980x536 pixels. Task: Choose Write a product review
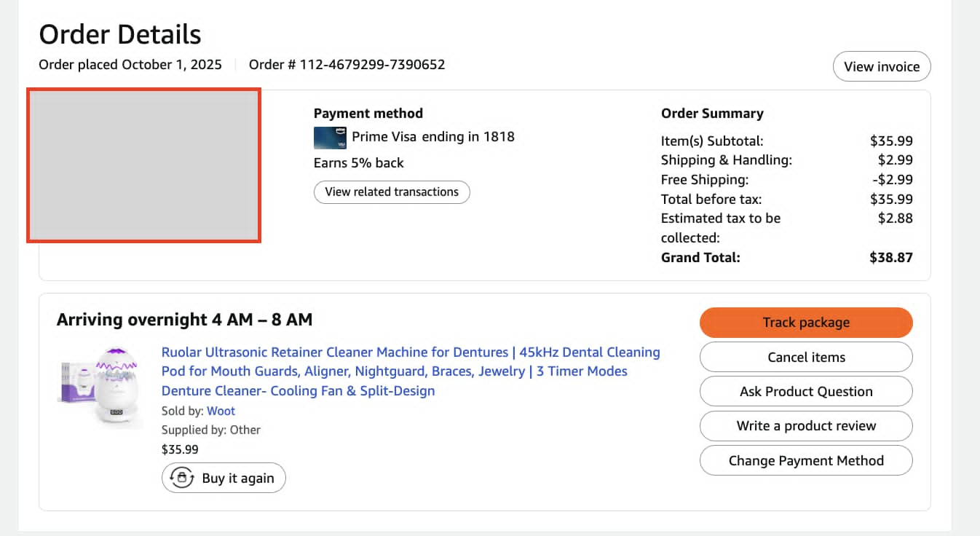(806, 426)
